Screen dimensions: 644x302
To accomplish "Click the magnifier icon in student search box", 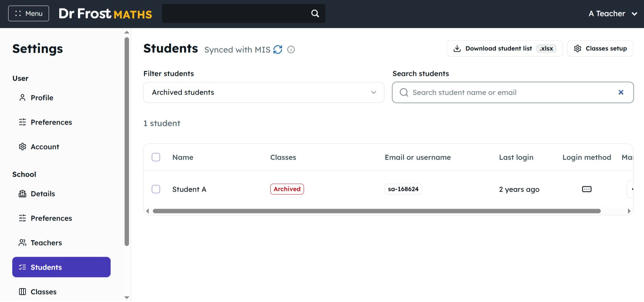I will tap(404, 93).
